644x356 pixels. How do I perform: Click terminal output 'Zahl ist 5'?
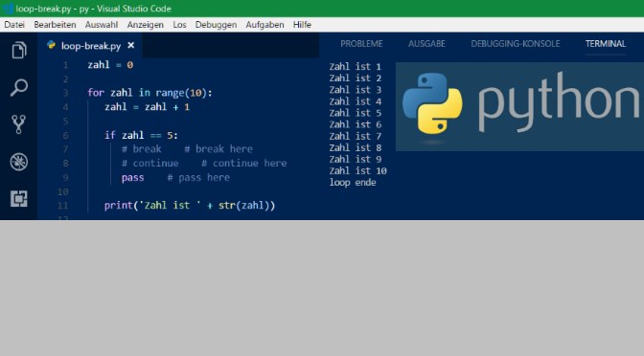point(356,113)
